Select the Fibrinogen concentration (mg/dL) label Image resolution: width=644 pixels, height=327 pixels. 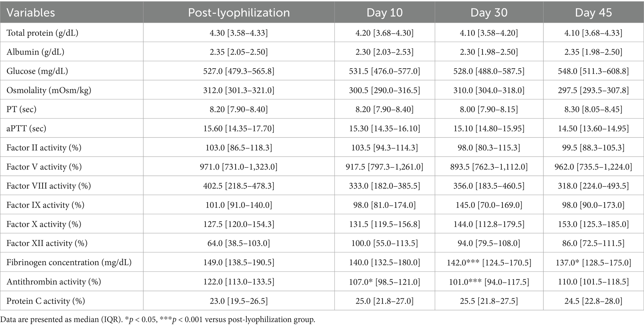[x=69, y=262]
